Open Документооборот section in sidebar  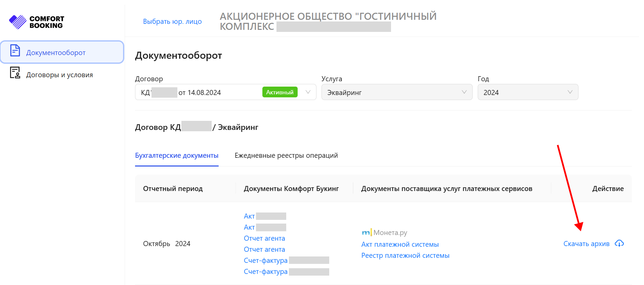[x=62, y=52]
